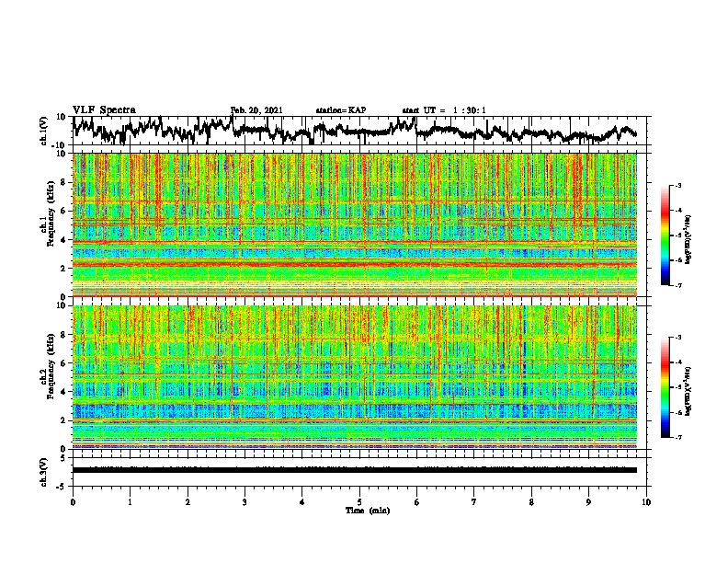The width and height of the screenshot is (728, 563).
Task: Click the date 'Feb. 20, 2021'
Action: click(256, 110)
